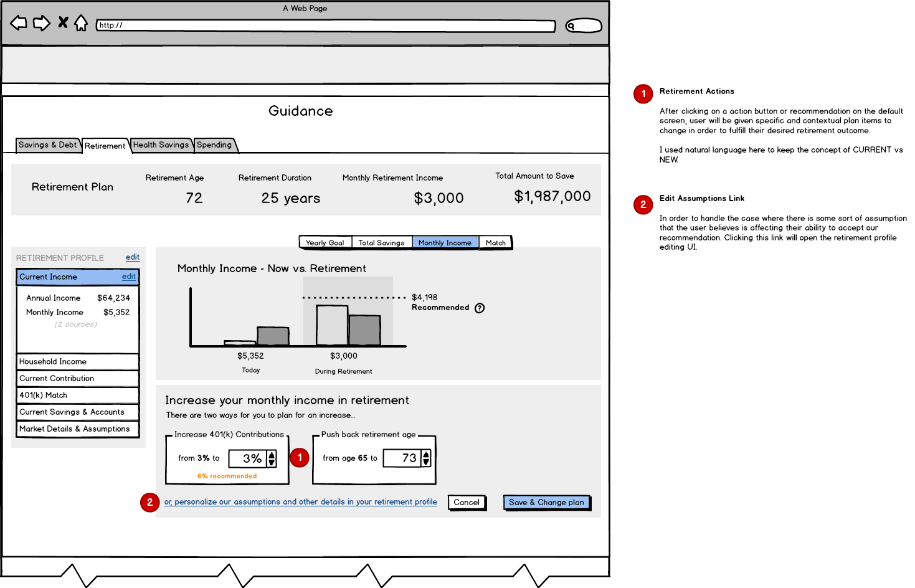The image size is (915, 588).
Task: Click the 6% recommended text
Action: pyautogui.click(x=227, y=476)
